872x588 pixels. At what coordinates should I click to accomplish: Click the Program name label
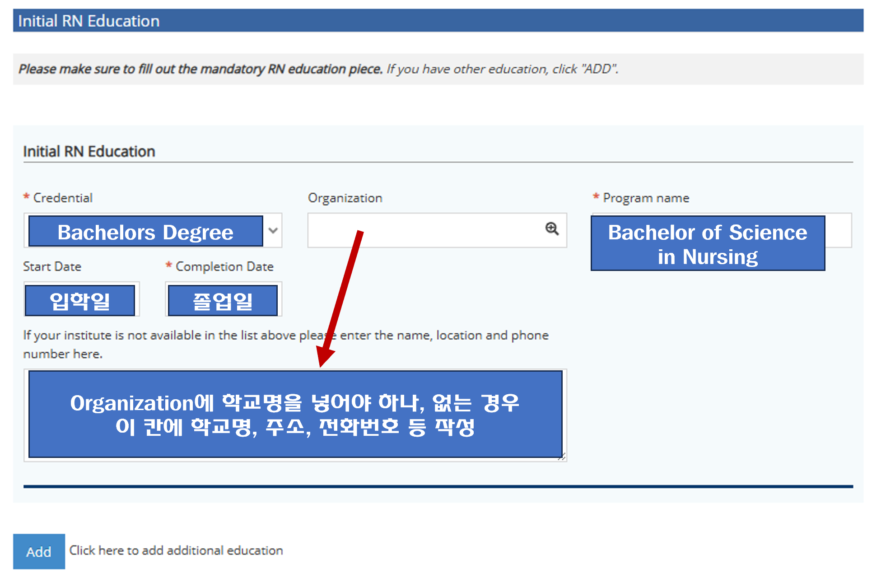[x=646, y=198]
